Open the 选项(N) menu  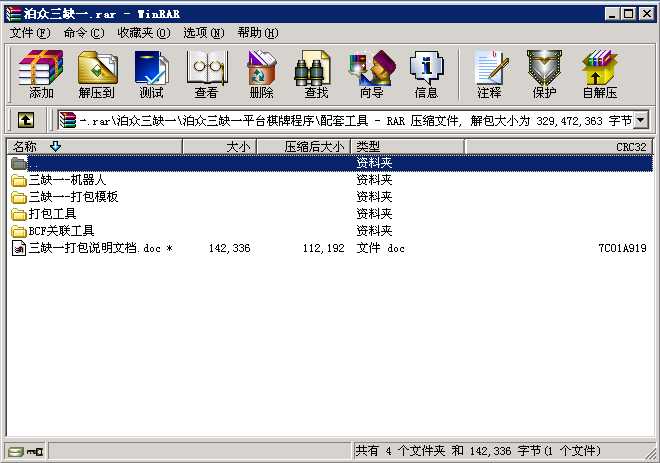click(203, 33)
